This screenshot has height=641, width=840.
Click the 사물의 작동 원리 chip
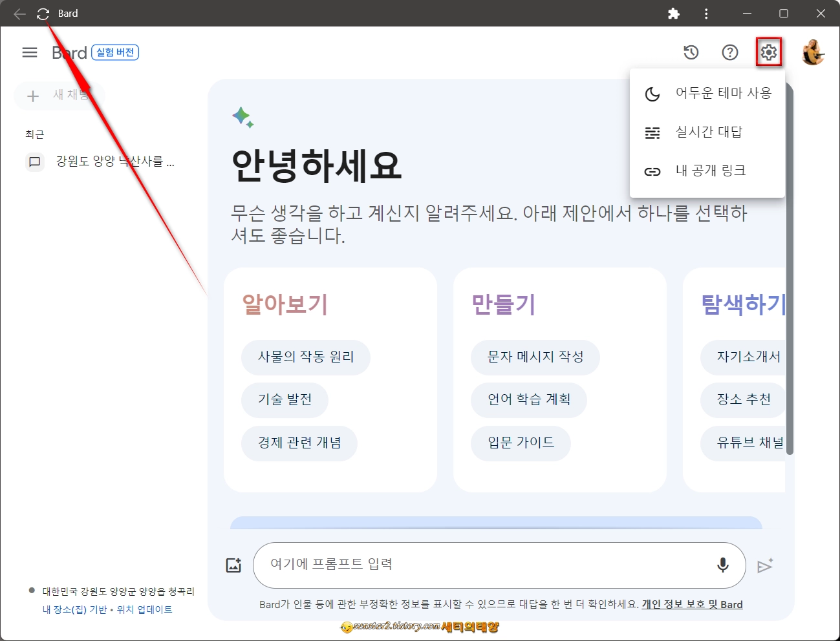click(306, 357)
